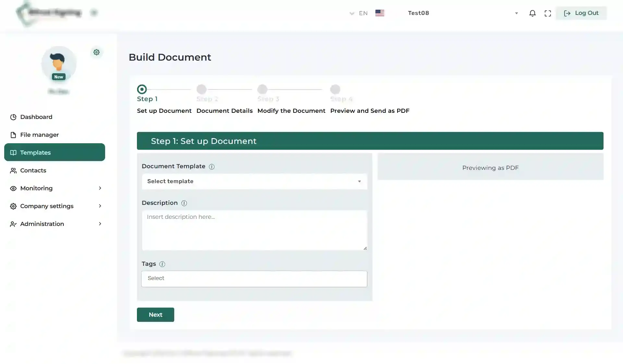Toggle fullscreen mode icon
623x364 pixels.
click(548, 13)
